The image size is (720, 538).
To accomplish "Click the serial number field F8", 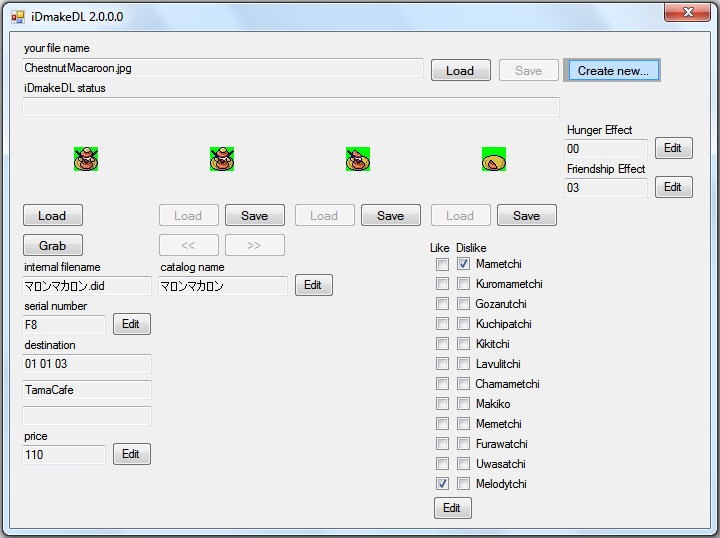I will click(64, 325).
